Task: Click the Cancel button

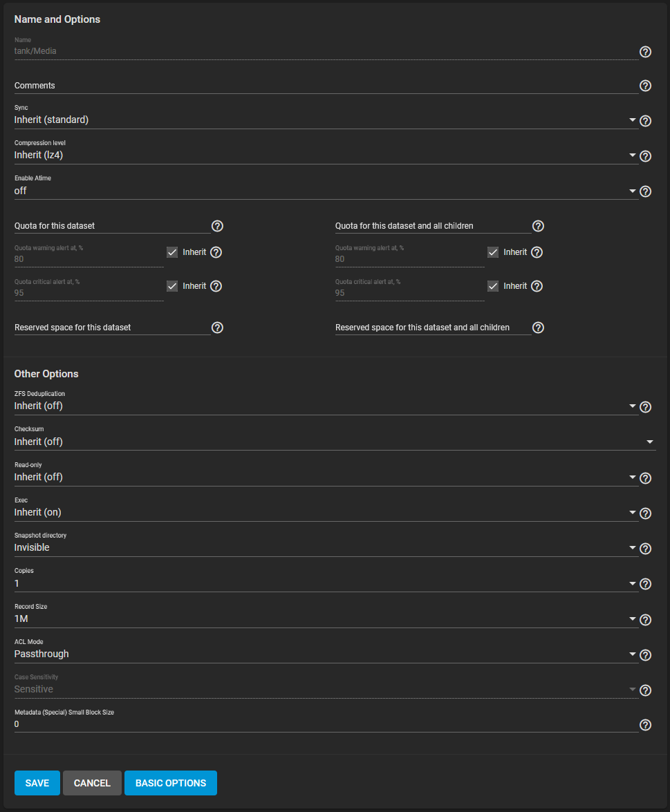Action: (x=92, y=783)
